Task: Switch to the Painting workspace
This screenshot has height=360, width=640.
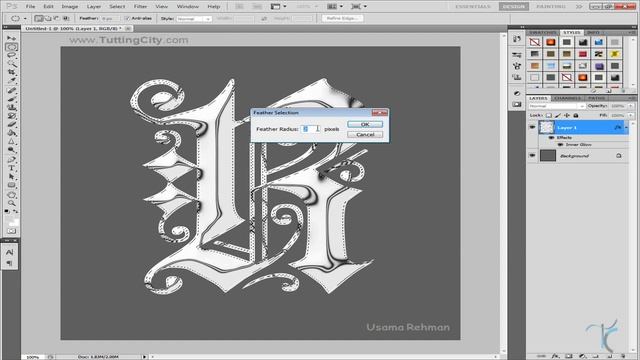Action: click(x=551, y=7)
